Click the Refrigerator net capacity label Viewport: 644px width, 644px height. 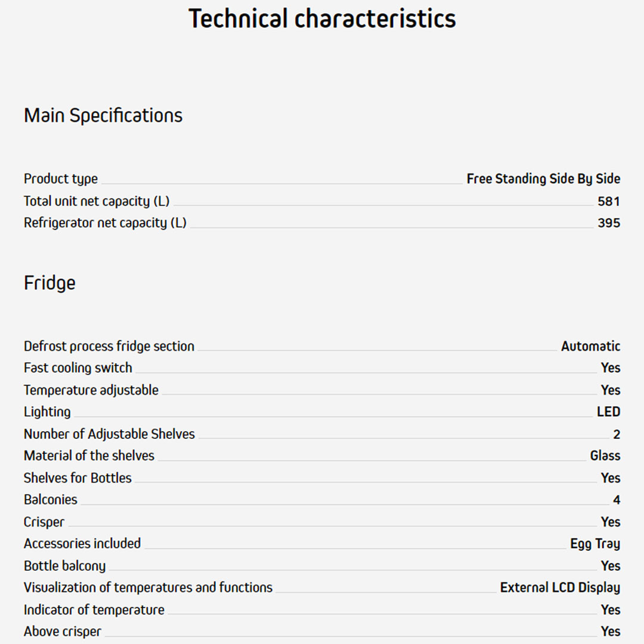[105, 223]
